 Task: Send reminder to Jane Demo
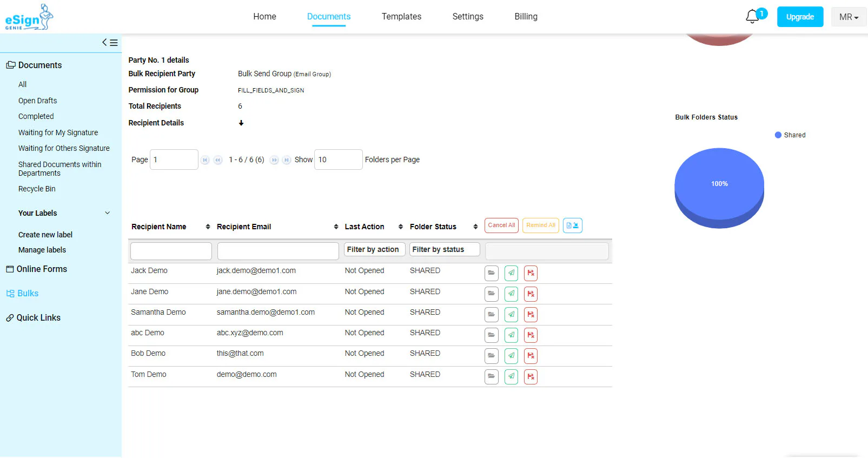point(511,294)
